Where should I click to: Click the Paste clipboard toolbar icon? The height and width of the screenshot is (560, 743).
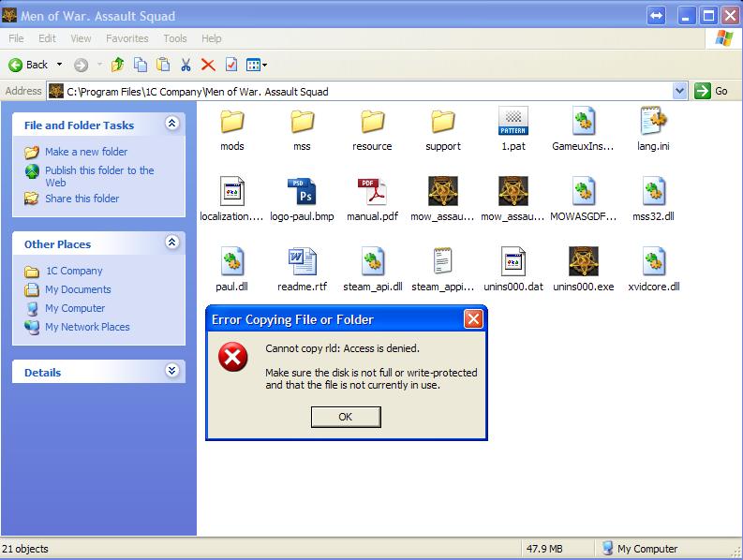click(163, 65)
